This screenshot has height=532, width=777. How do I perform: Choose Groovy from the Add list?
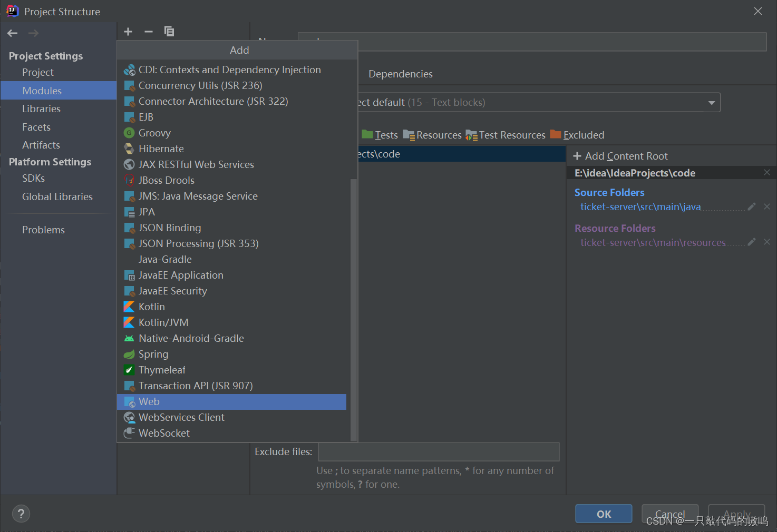point(231,133)
